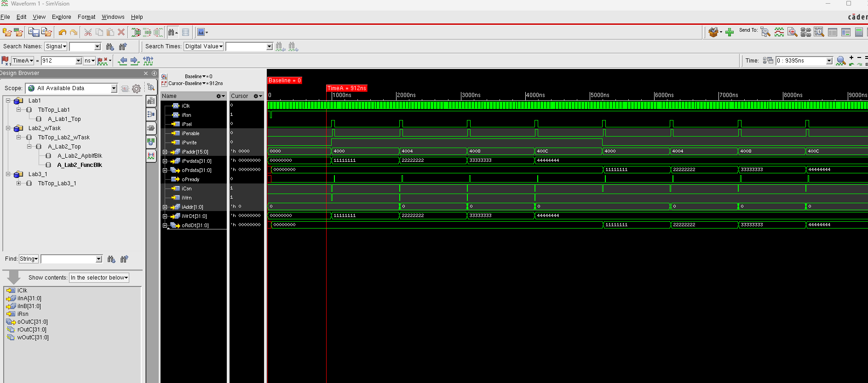Image resolution: width=868 pixels, height=383 pixels.
Task: Select iInA[31:0] in the signal list
Action: click(x=29, y=298)
